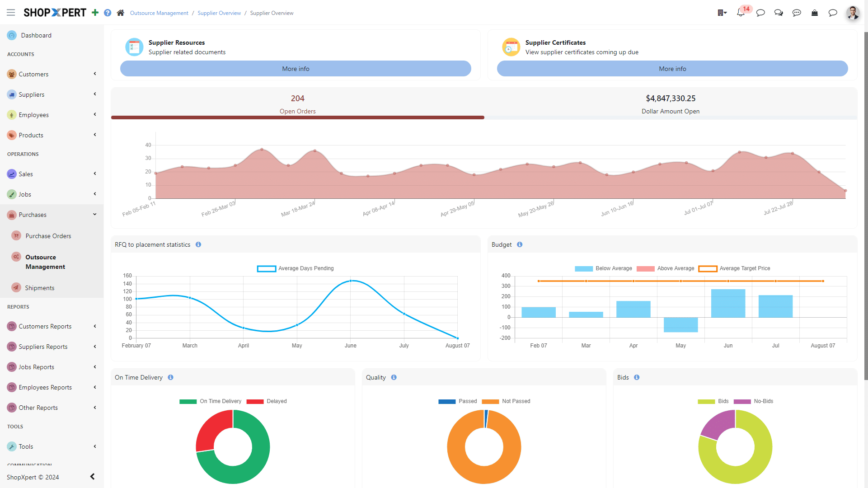Open the help question mark icon

108,13
